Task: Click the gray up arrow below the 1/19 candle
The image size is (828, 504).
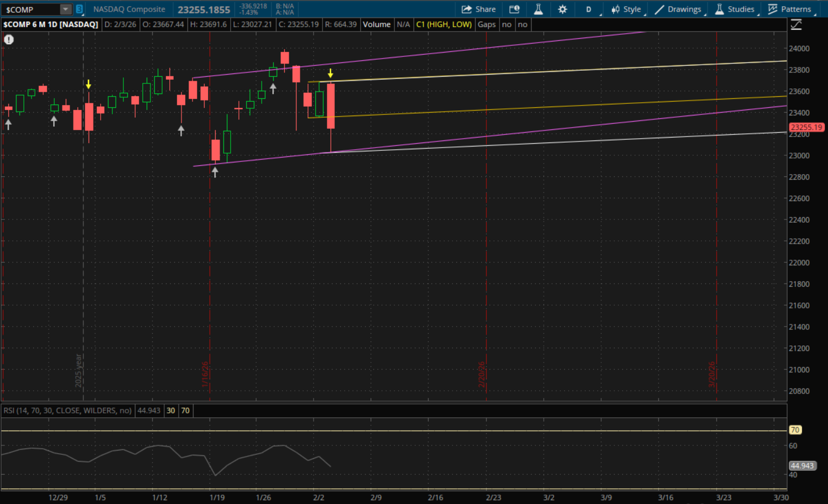Action: [215, 172]
